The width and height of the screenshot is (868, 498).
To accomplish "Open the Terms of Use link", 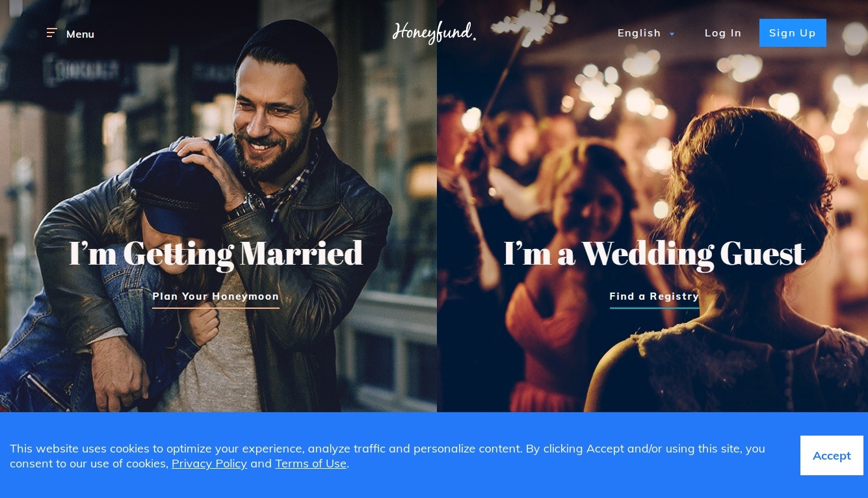I will click(311, 464).
